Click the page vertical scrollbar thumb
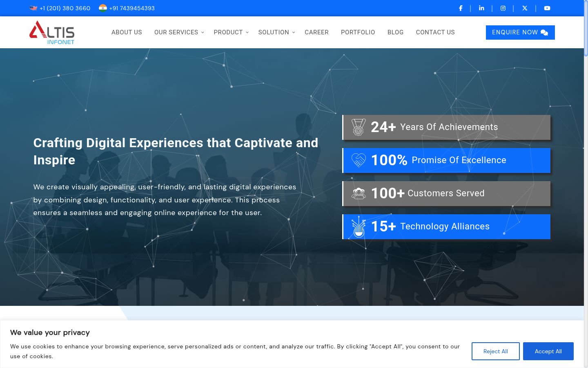This screenshot has height=368, width=588. [586, 29]
